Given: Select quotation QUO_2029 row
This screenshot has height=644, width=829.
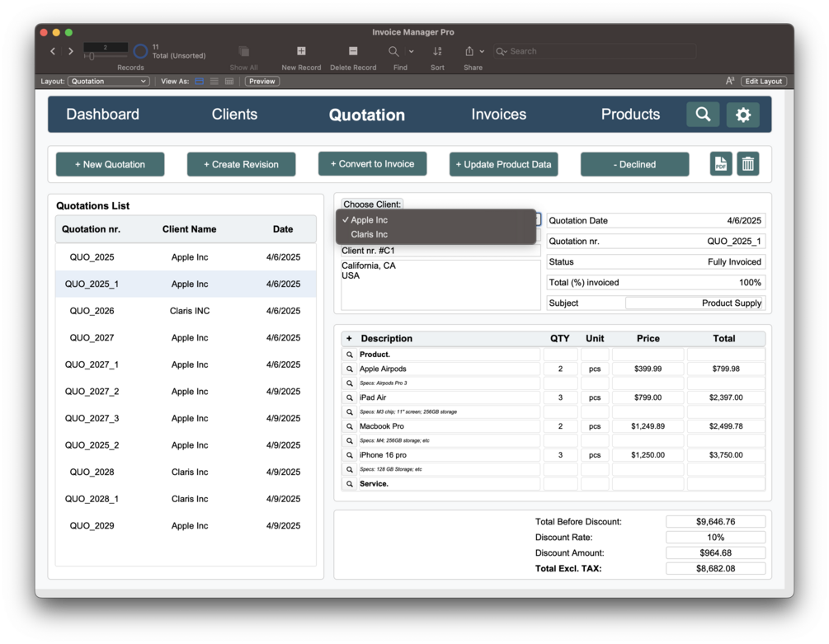Looking at the screenshot, I should click(186, 525).
